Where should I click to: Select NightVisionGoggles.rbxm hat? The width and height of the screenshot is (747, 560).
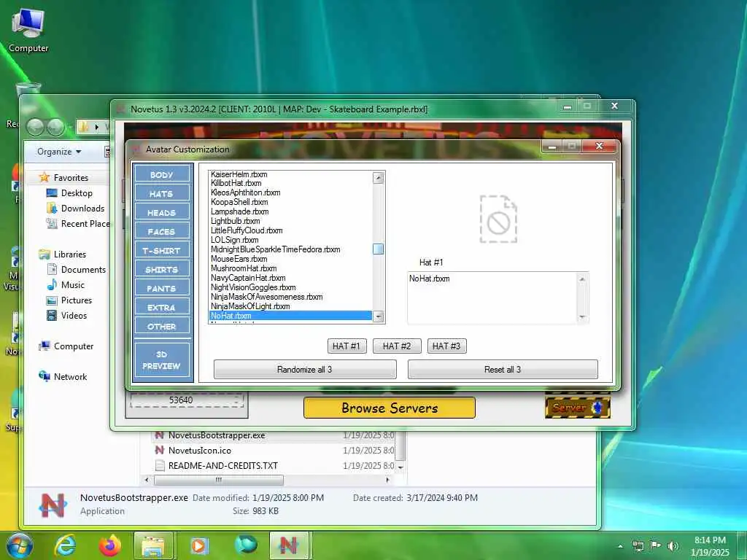290,287
